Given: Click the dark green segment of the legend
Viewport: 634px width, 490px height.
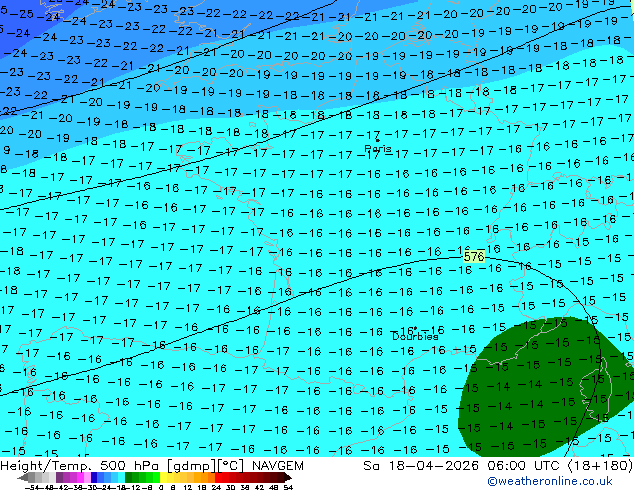Looking at the screenshot, I should tap(129, 477).
